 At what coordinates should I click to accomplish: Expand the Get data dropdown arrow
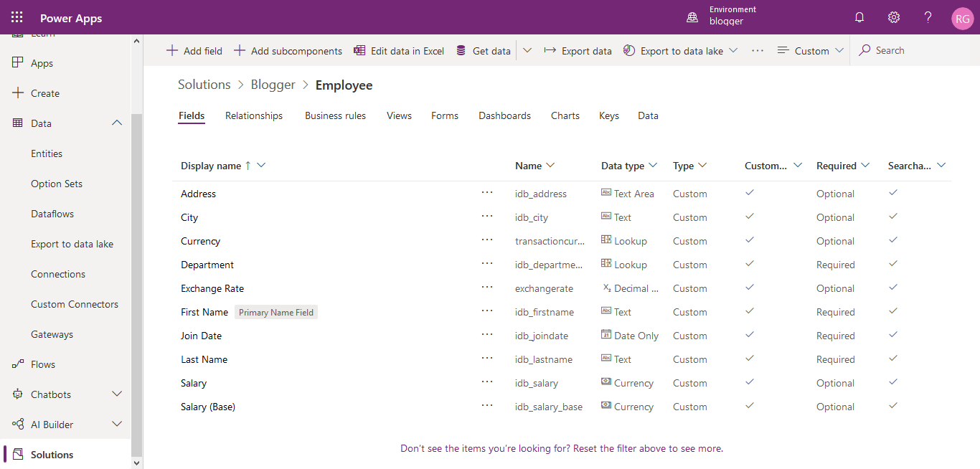pyautogui.click(x=527, y=51)
